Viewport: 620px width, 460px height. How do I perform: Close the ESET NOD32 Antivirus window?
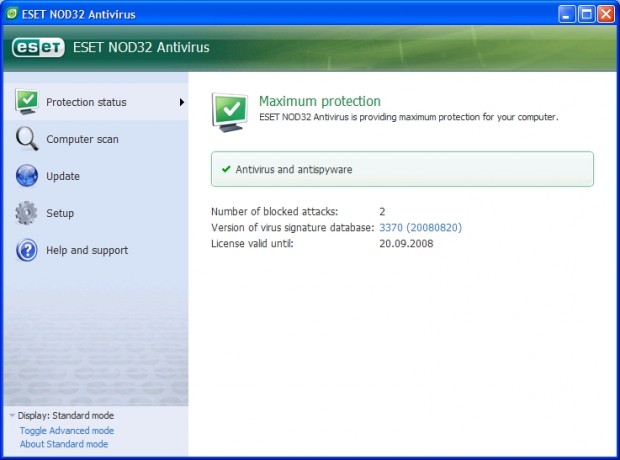pyautogui.click(x=606, y=14)
